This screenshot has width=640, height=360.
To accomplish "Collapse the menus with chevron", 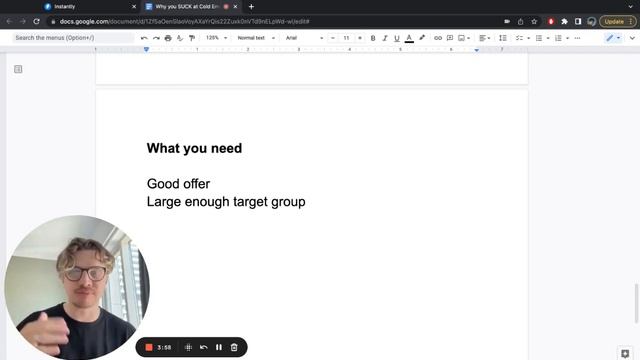I will pos(632,38).
